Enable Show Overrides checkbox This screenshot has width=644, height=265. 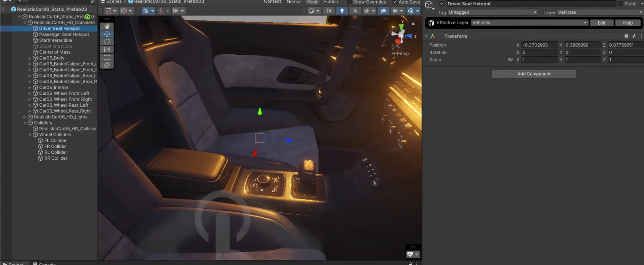(x=349, y=2)
